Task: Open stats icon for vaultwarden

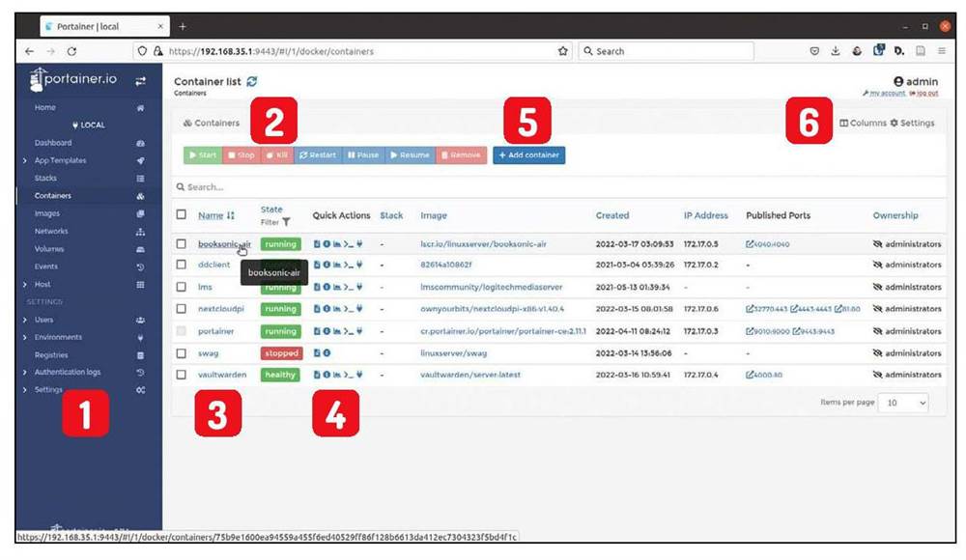Action: click(x=337, y=375)
